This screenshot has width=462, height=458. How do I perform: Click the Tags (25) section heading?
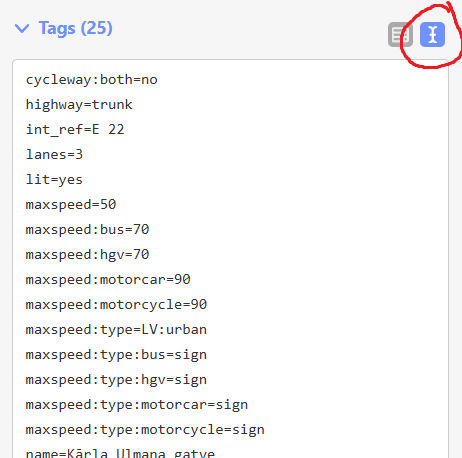76,28
